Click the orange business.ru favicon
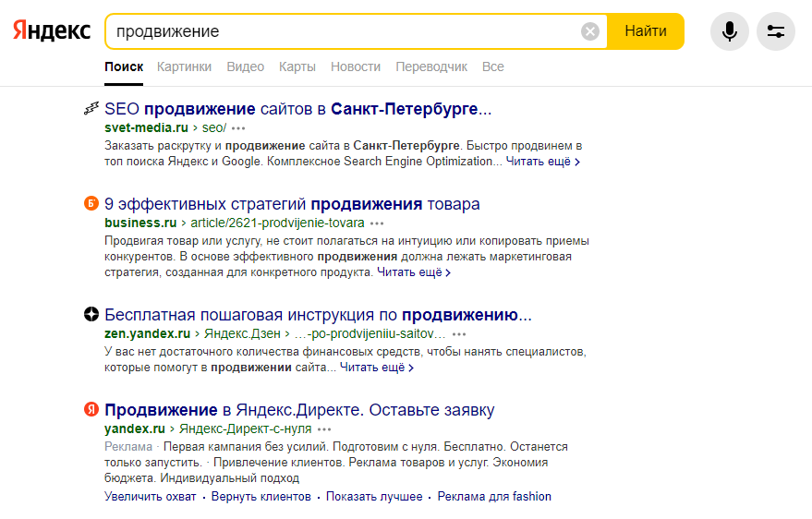The width and height of the screenshot is (812, 519). [x=91, y=203]
